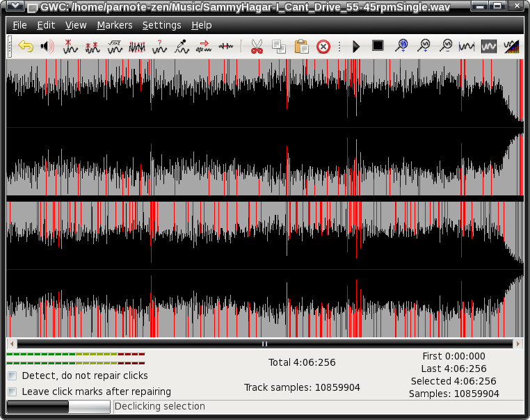Open the File menu
Viewport: 530px width, 420px height.
pos(19,25)
